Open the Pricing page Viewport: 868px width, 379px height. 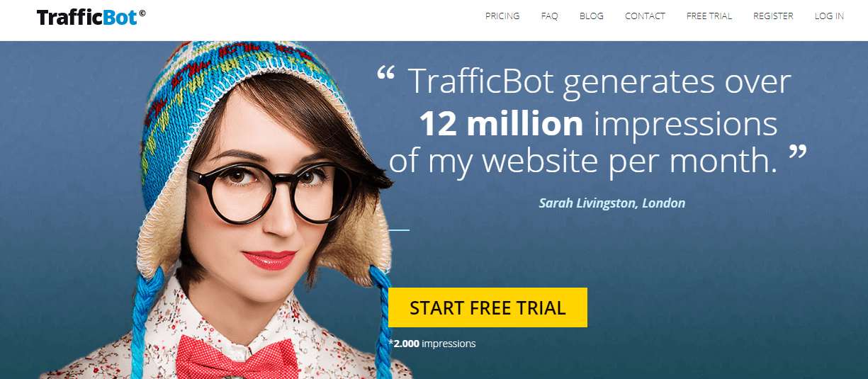coord(502,16)
